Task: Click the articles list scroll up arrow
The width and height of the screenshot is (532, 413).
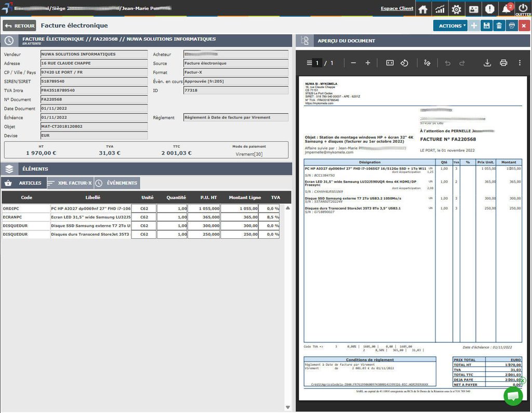Action: [x=288, y=208]
